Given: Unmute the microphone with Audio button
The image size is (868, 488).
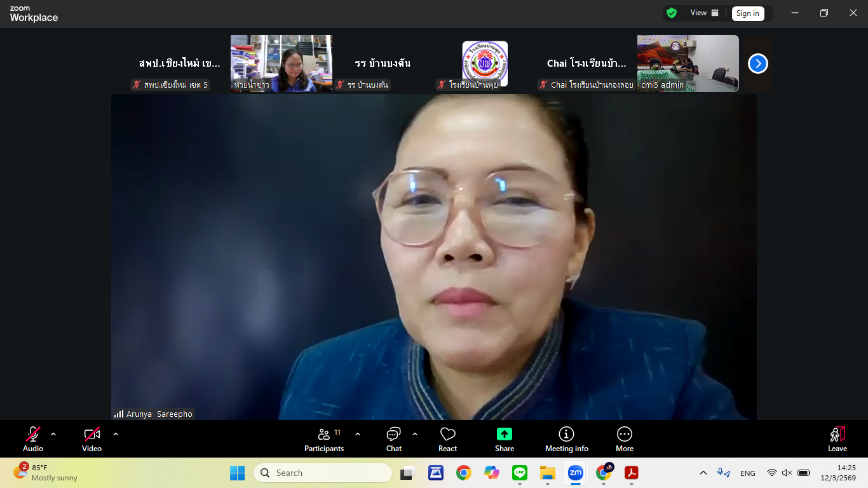Looking at the screenshot, I should 33,439.
